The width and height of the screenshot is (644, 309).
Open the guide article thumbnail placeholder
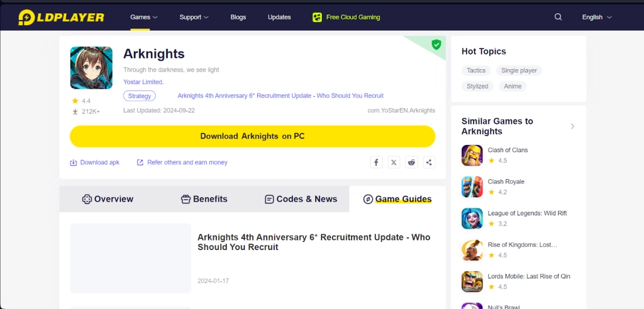pos(131,258)
